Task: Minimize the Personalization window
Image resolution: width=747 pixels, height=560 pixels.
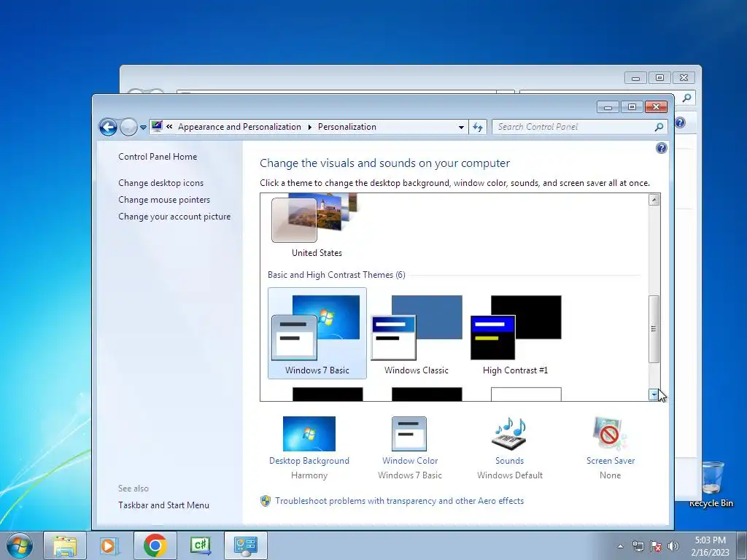Action: click(x=608, y=107)
